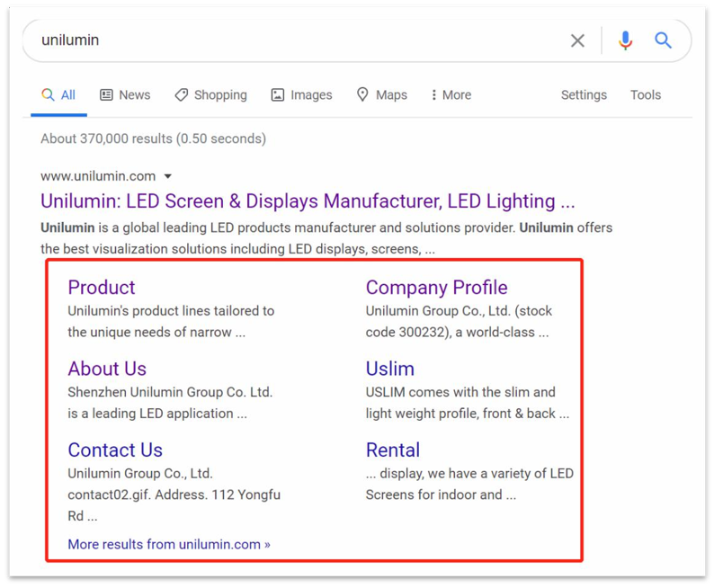714x588 pixels.
Task: Open the Unilumin LED Screen & Displays result
Action: 308,201
